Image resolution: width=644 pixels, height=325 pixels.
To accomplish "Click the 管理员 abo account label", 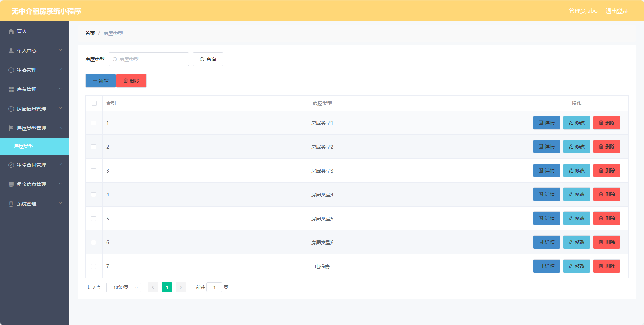I will click(583, 11).
